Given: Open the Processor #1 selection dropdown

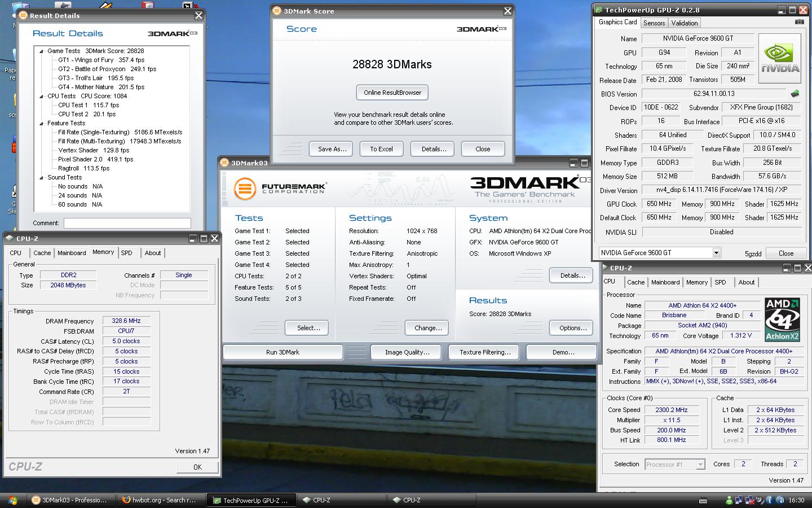Looking at the screenshot, I should (700, 465).
